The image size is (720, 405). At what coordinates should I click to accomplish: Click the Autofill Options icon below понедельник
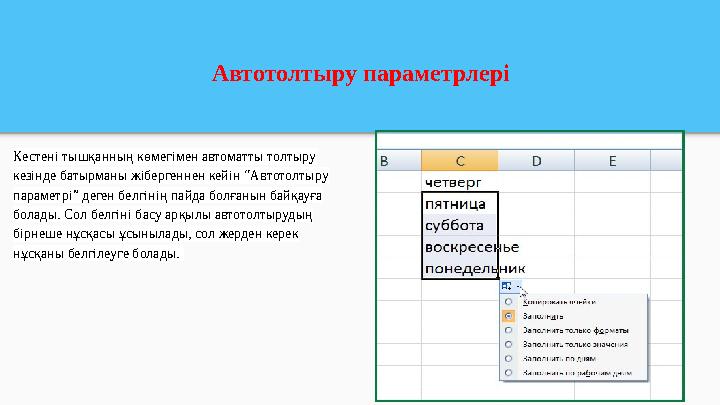(510, 286)
